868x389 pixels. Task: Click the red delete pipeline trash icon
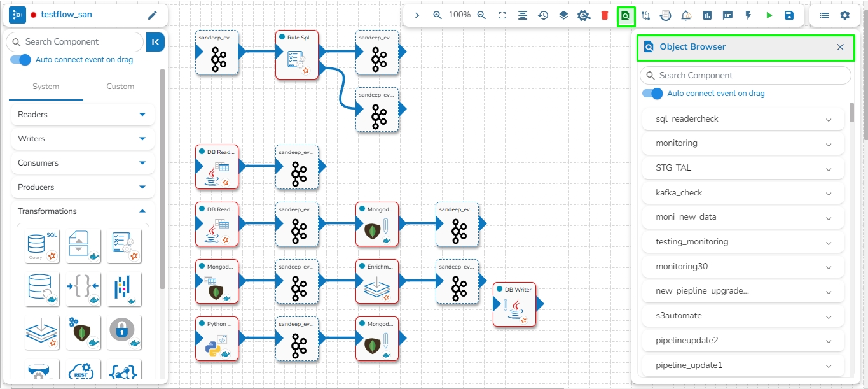pos(605,15)
